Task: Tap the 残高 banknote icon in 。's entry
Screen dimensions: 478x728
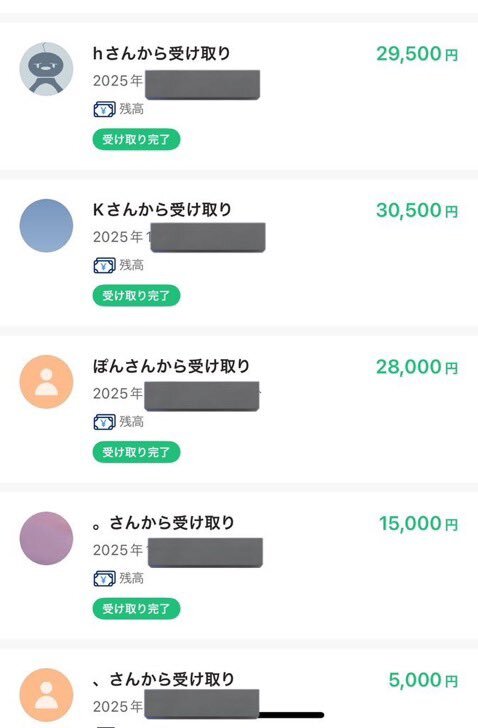Action: pos(104,579)
